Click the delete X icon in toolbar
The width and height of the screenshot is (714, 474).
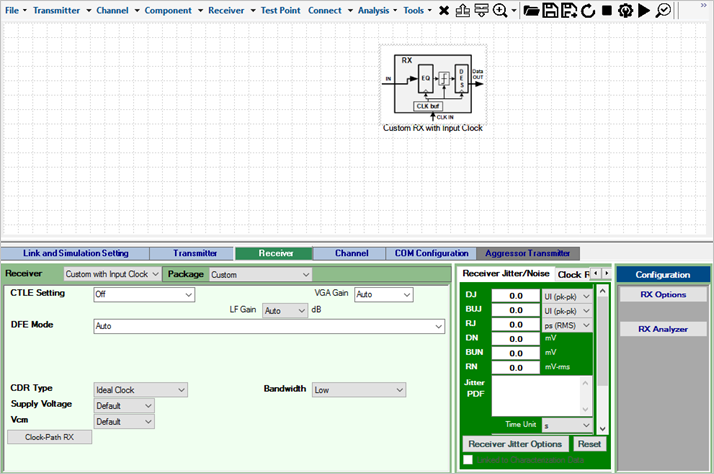tap(444, 10)
